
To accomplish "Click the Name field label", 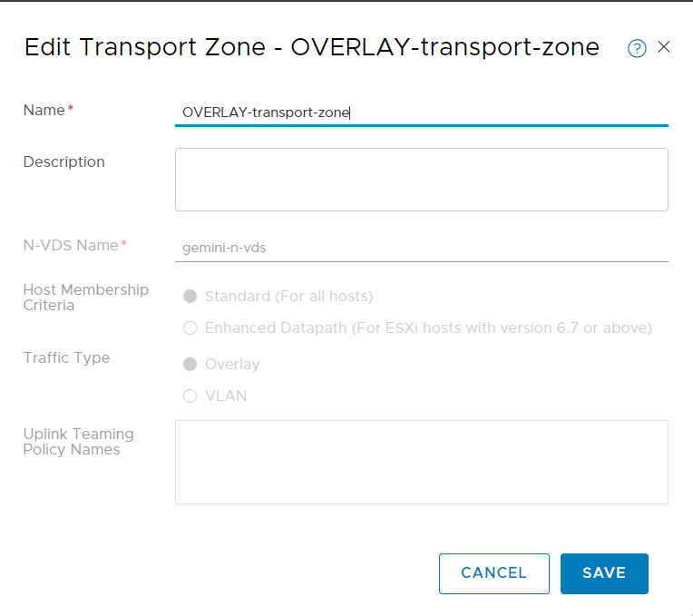I will coord(44,111).
